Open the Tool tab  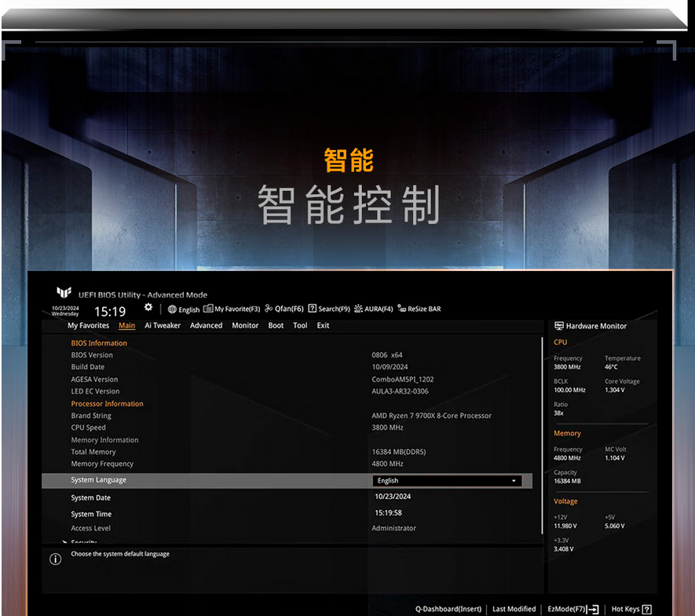coord(300,325)
